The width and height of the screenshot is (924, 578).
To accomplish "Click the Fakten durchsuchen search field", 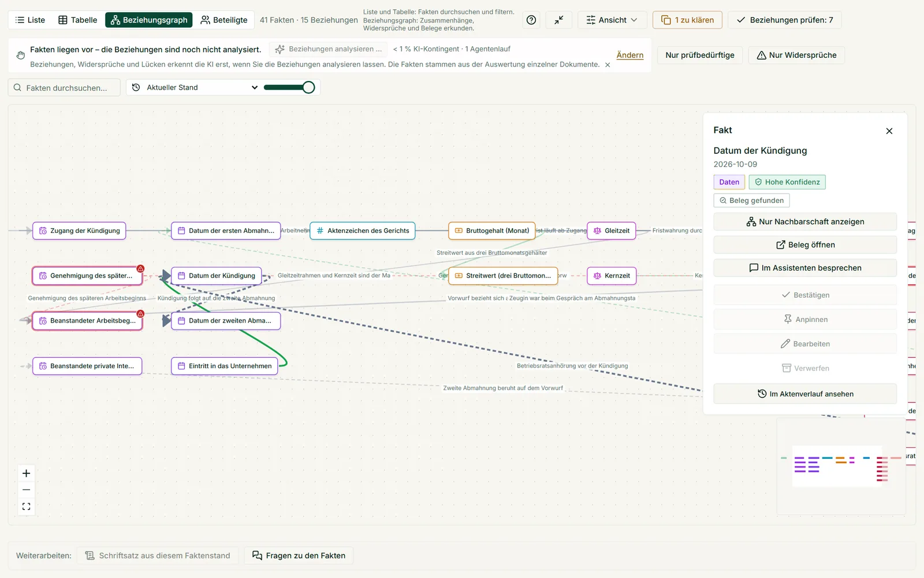I will 64,88.
